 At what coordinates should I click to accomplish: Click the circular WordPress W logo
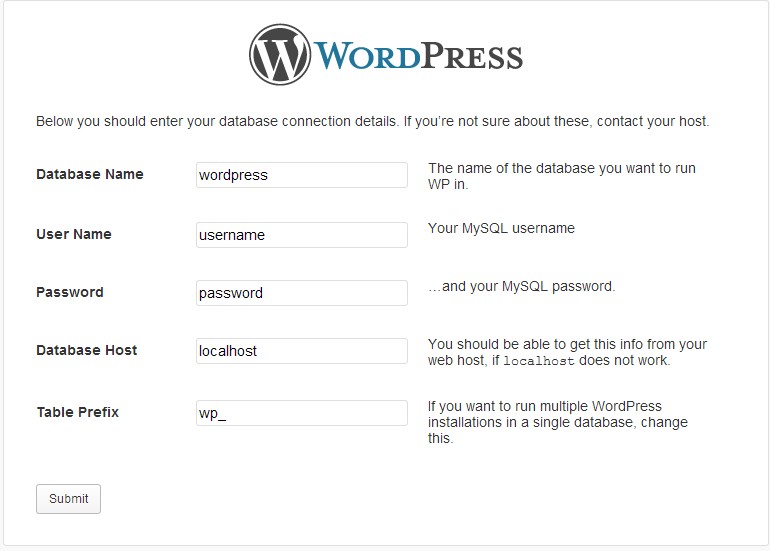pyautogui.click(x=280, y=55)
